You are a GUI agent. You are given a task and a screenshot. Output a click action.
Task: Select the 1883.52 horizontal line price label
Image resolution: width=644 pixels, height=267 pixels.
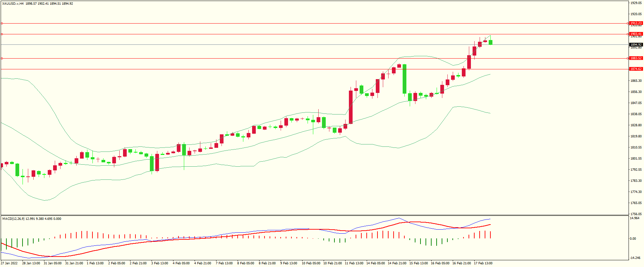(636, 58)
